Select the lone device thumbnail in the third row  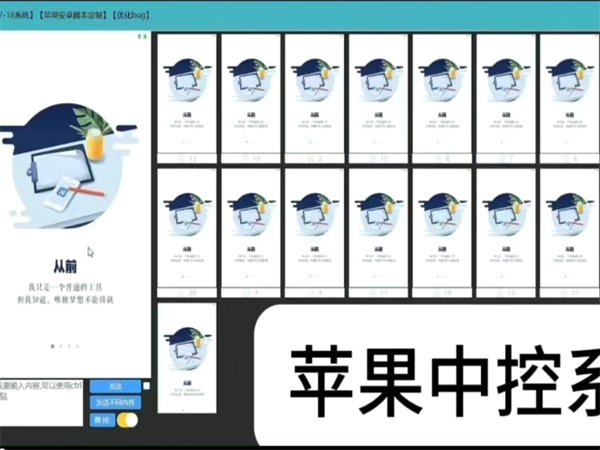point(187,358)
